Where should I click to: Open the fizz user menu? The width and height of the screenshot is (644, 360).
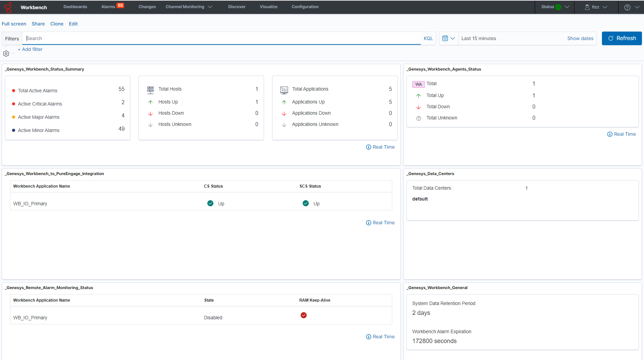pos(596,7)
